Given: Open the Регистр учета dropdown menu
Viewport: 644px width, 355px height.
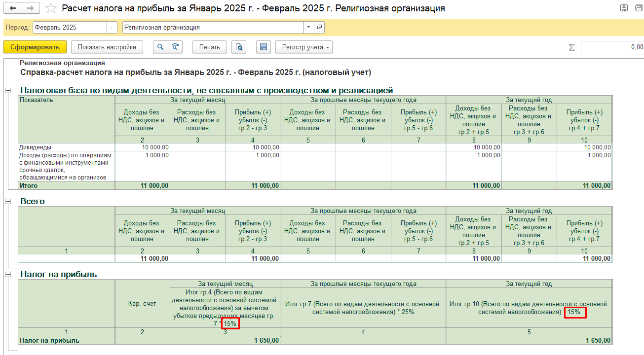Looking at the screenshot, I should click(x=303, y=47).
